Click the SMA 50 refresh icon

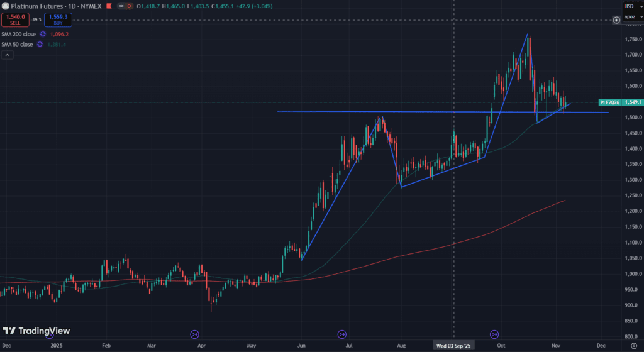(40, 44)
